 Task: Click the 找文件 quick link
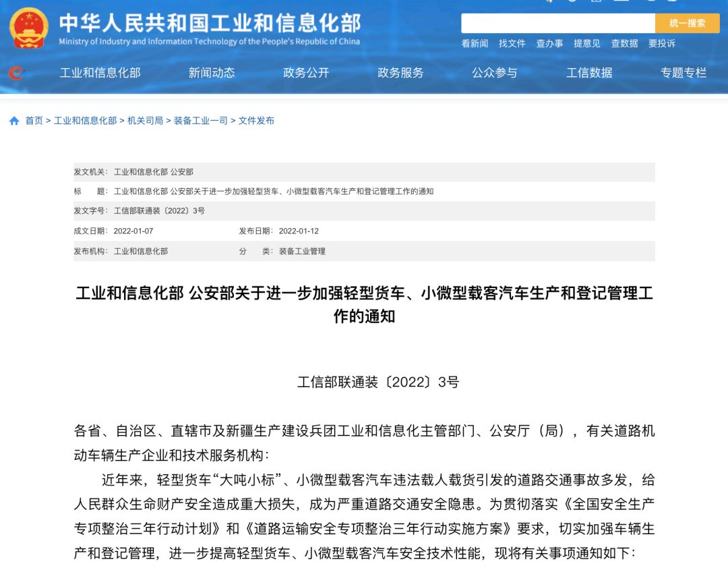pos(512,43)
